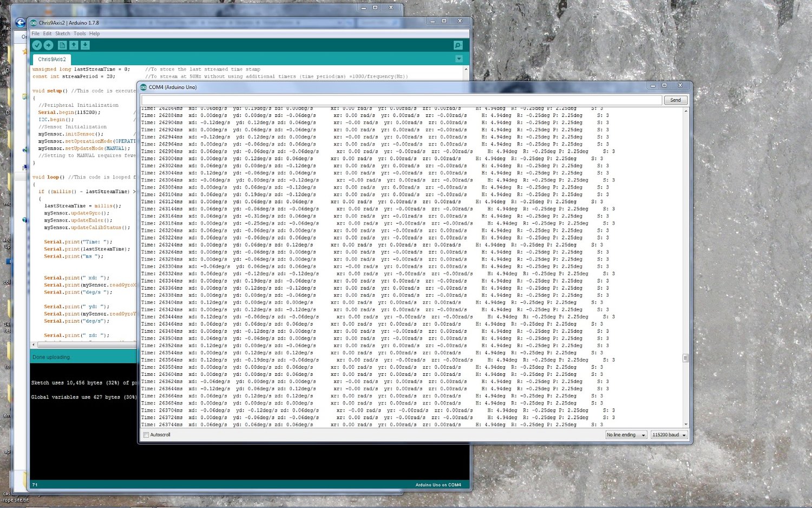
Task: Open the File menu
Action: coord(35,34)
